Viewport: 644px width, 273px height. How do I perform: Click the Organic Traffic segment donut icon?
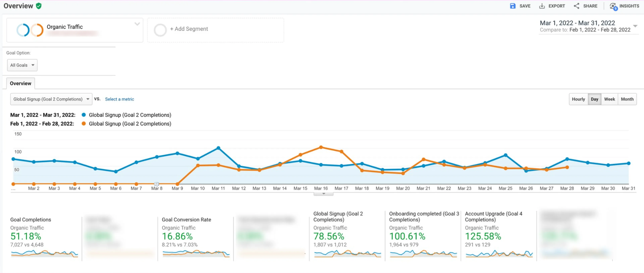tap(30, 30)
